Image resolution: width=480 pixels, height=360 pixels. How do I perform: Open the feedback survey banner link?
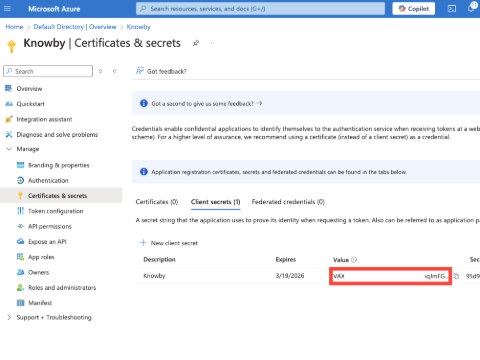pos(207,104)
